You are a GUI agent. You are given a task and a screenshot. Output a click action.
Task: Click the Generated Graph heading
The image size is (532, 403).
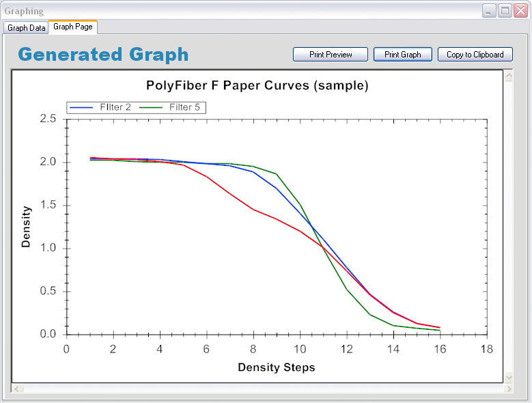[103, 55]
